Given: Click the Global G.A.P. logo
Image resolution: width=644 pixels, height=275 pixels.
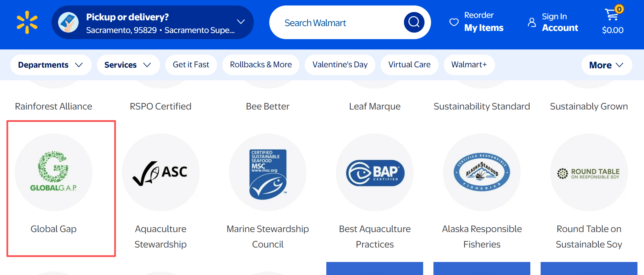Looking at the screenshot, I should [x=54, y=172].
